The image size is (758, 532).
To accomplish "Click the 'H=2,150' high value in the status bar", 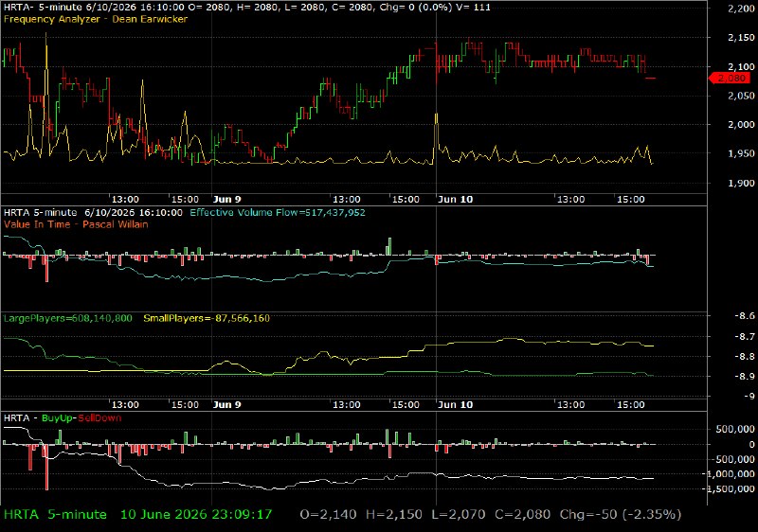I will point(394,515).
